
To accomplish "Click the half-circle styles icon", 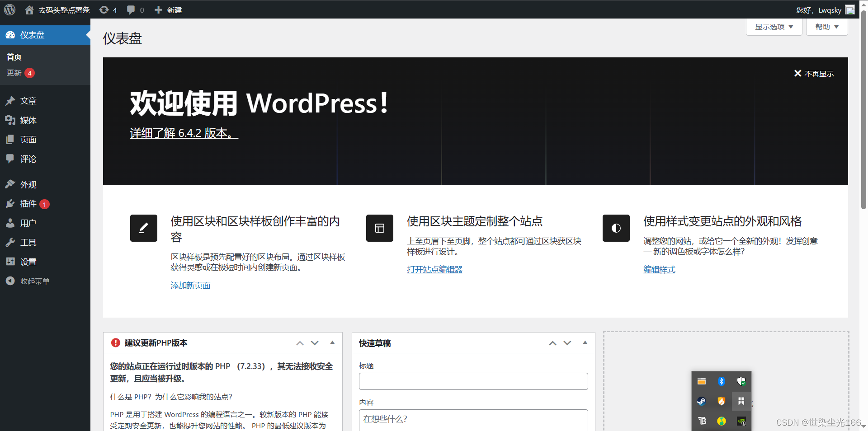I will 616,228.
